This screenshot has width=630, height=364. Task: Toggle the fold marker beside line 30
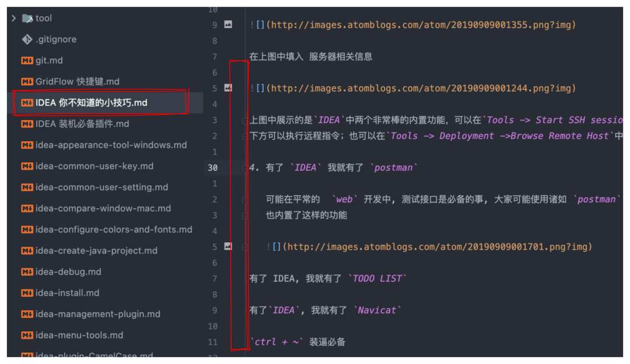pos(243,167)
